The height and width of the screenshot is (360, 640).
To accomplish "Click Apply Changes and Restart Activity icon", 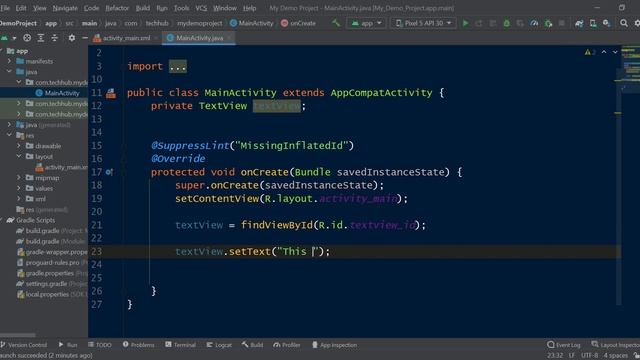I will [479, 23].
